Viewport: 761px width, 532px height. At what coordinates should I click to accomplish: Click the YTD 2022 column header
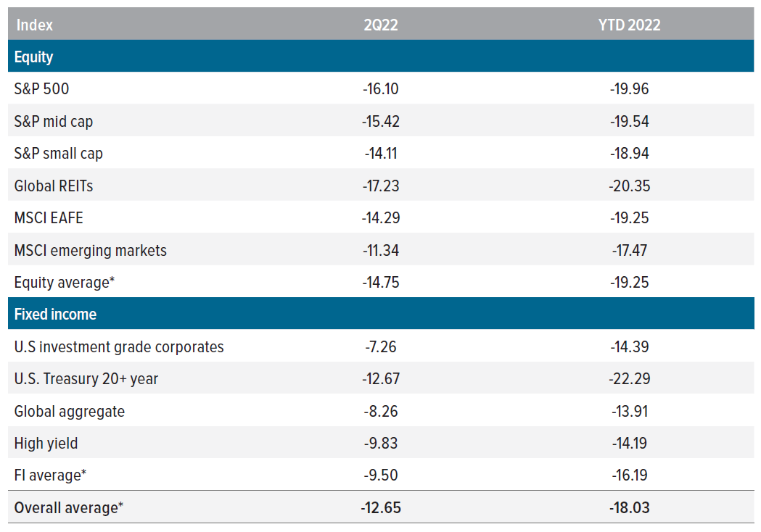point(629,25)
